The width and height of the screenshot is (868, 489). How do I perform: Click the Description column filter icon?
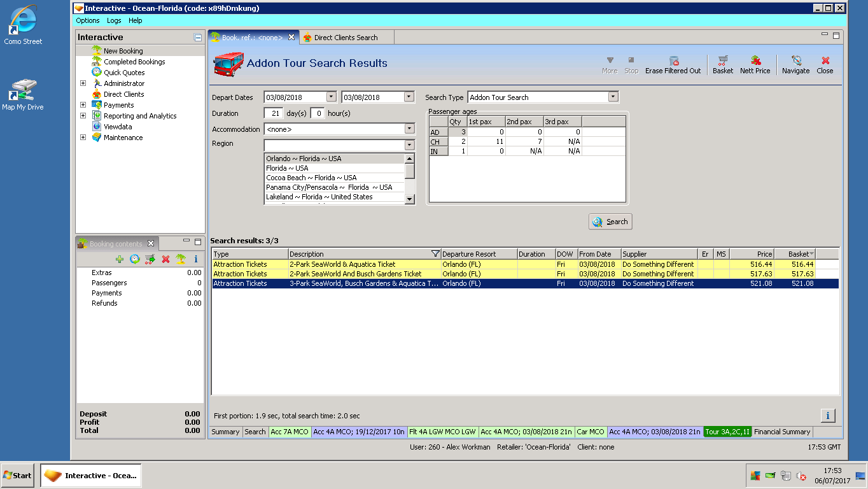[435, 254]
